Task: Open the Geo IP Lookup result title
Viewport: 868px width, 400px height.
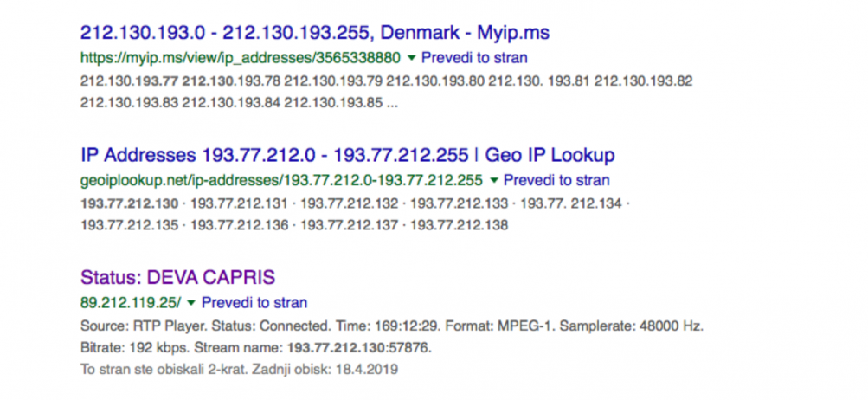Action: (x=348, y=155)
